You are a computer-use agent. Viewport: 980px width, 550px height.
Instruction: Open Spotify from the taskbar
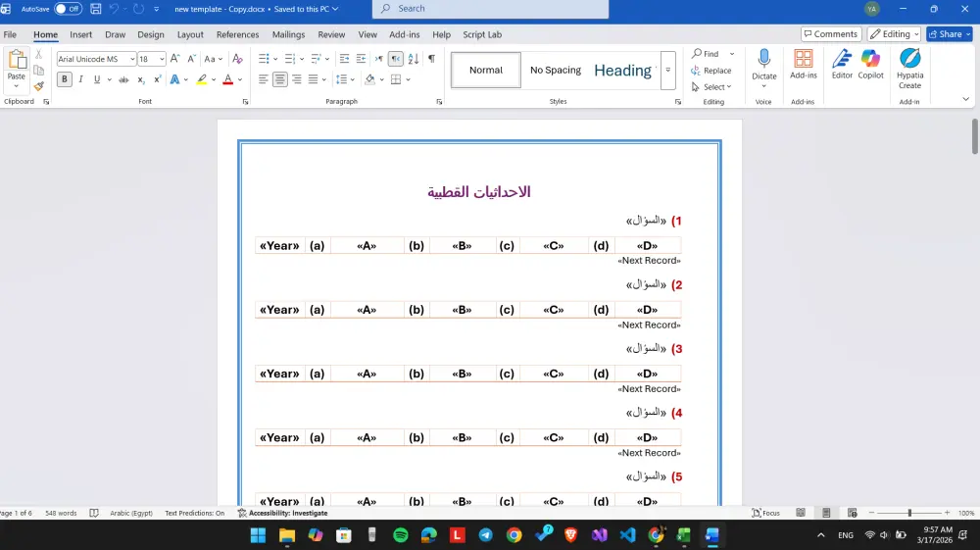[401, 535]
